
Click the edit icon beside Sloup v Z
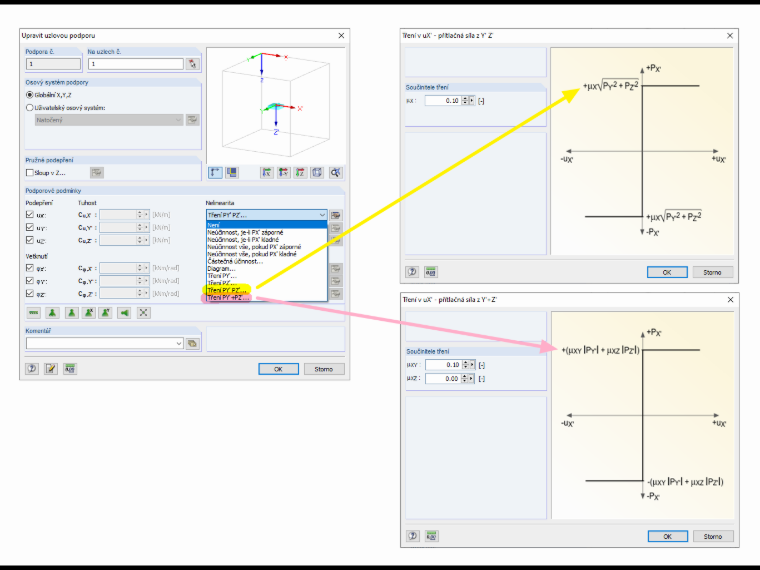96,173
